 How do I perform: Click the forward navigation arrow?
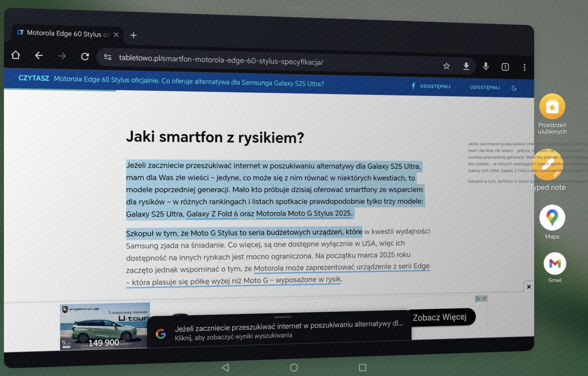(x=62, y=56)
